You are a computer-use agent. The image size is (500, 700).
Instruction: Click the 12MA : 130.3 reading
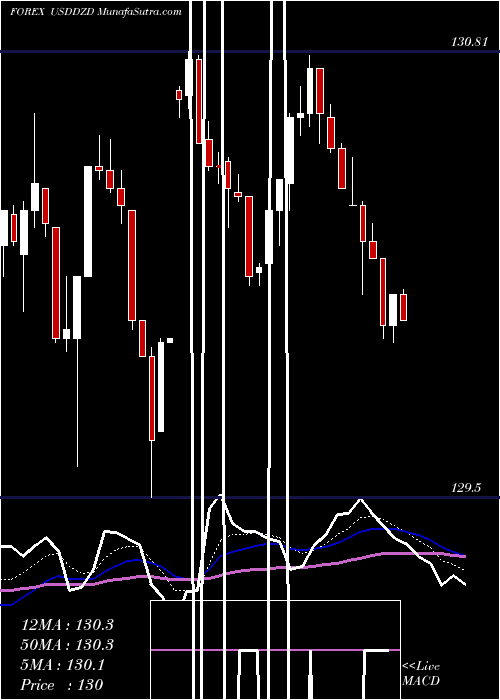coord(67,625)
